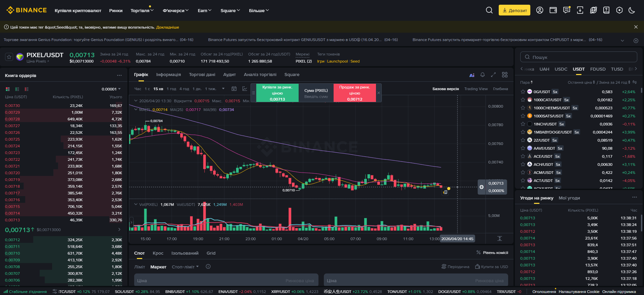644x295 pixels.
Task: Open the Докладніше link in banner
Action: click(x=167, y=27)
